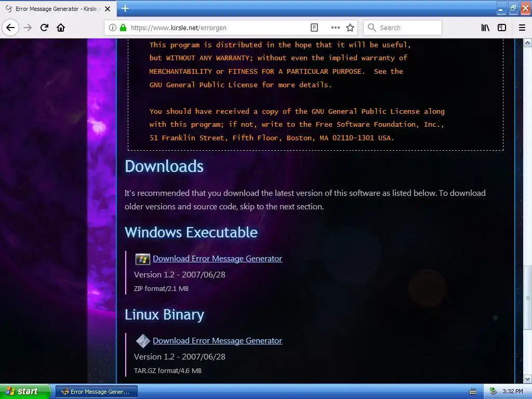
Task: Close the Error Message Generator tab
Action: (108, 9)
